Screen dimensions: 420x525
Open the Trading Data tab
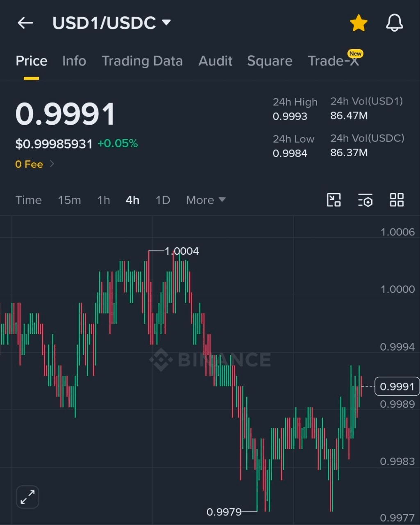pos(142,61)
